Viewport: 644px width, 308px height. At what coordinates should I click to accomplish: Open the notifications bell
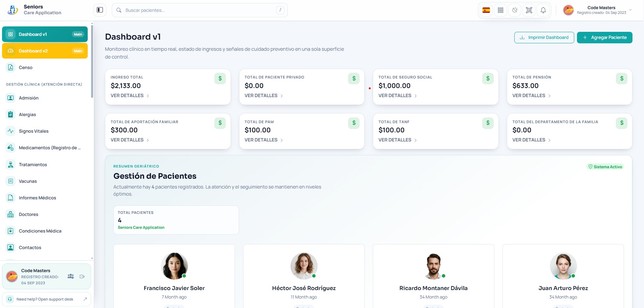point(543,10)
